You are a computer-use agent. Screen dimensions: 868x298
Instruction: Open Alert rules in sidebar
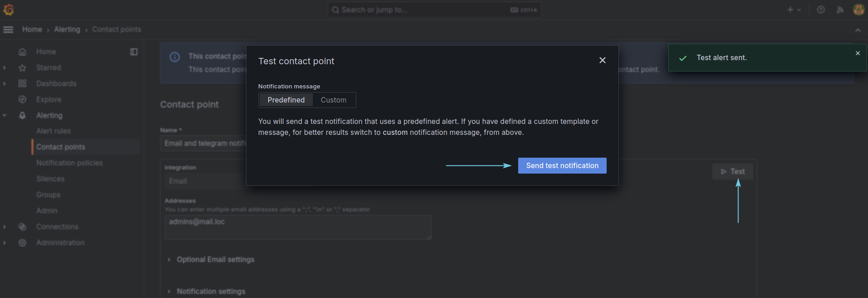53,131
